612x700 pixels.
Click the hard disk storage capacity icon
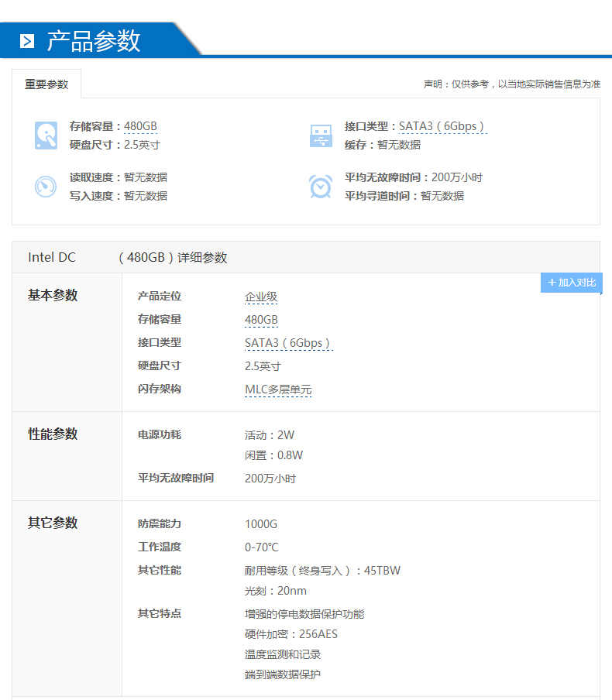point(46,136)
